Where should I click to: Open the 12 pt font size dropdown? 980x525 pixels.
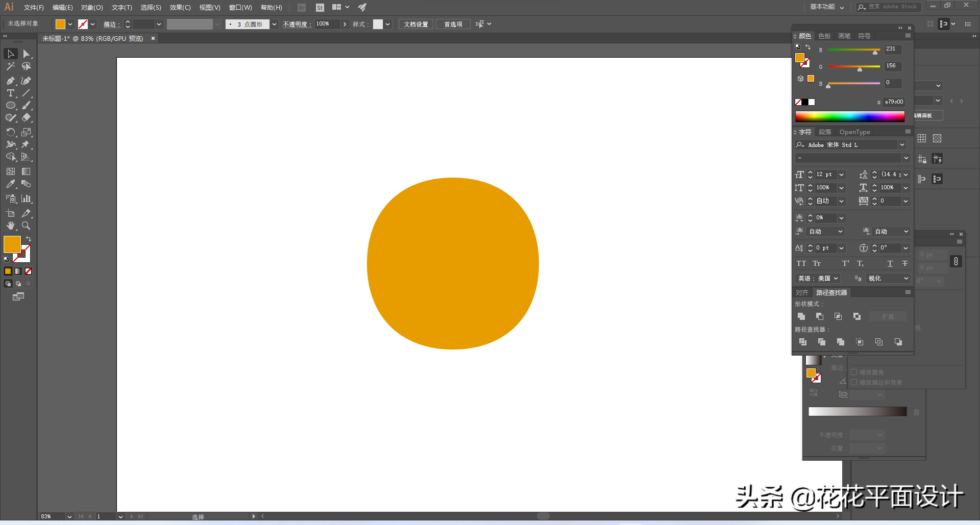842,174
